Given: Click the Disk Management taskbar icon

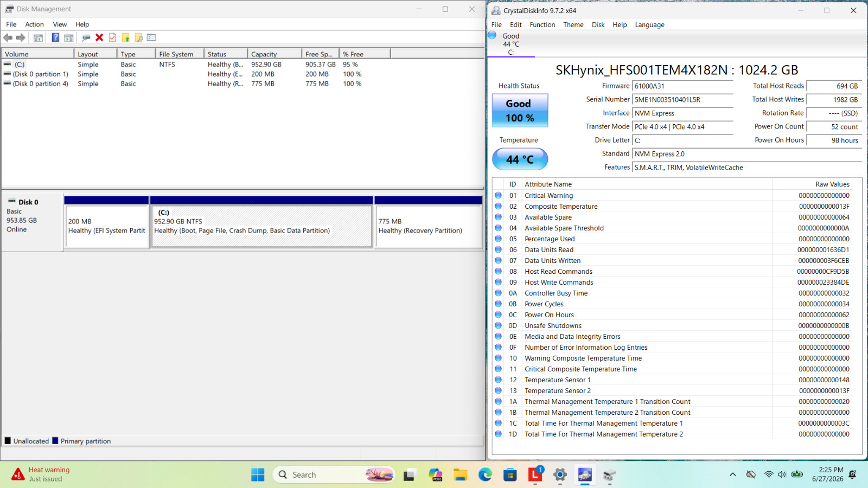Looking at the screenshot, I should [x=610, y=475].
